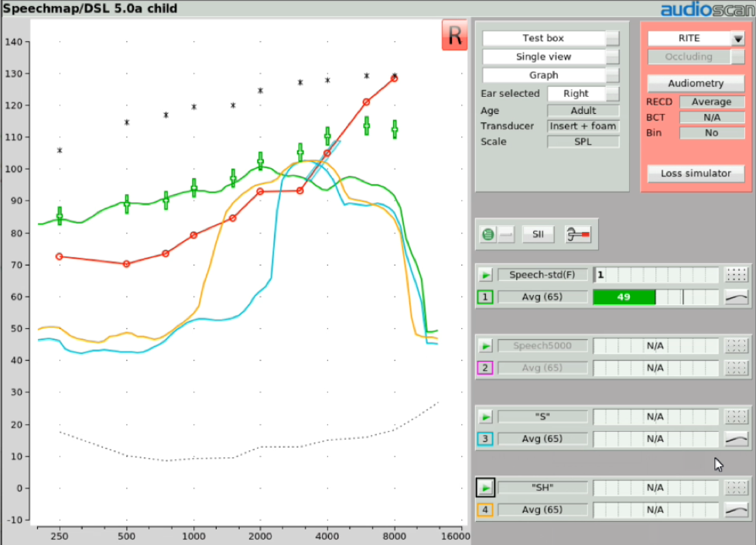This screenshot has height=545, width=756.
Task: Click the Audiometry button
Action: (696, 84)
